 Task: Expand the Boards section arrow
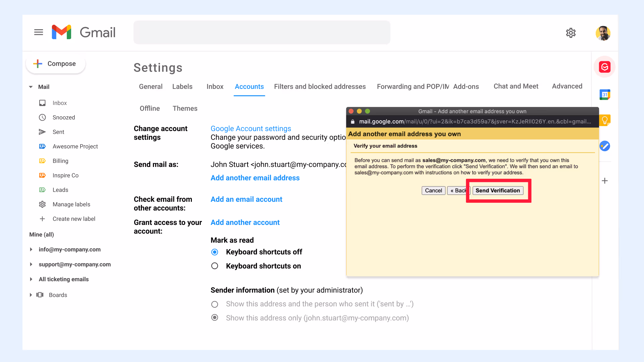click(x=31, y=295)
